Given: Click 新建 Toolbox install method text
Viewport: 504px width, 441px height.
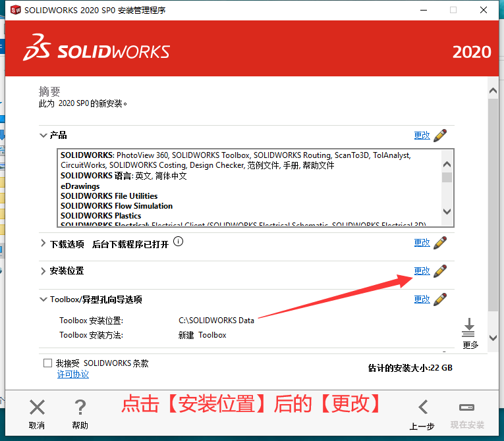Looking at the screenshot, I should click(x=202, y=335).
